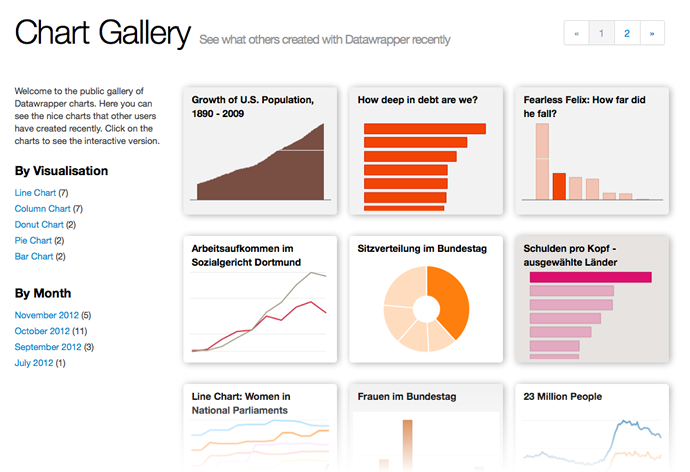690x472 pixels.
Task: Open the 23 Million People chart
Action: 592,428
